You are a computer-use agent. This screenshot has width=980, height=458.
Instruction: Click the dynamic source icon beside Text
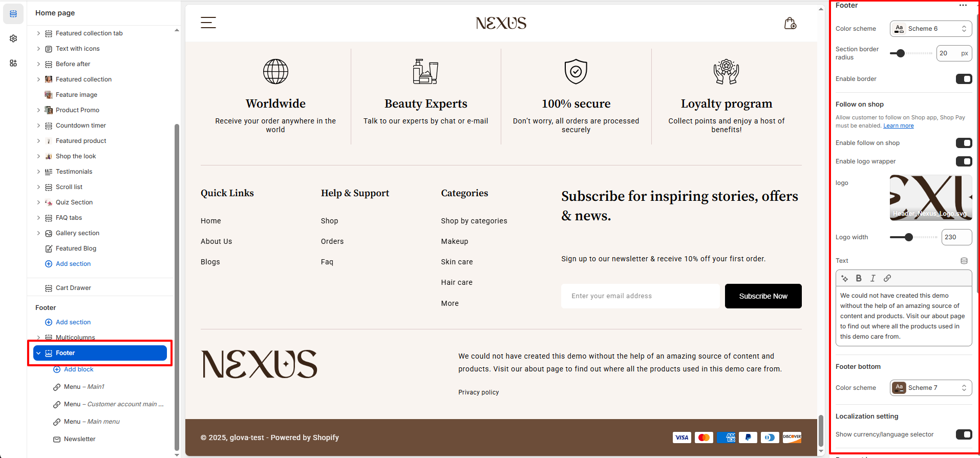[x=964, y=261]
